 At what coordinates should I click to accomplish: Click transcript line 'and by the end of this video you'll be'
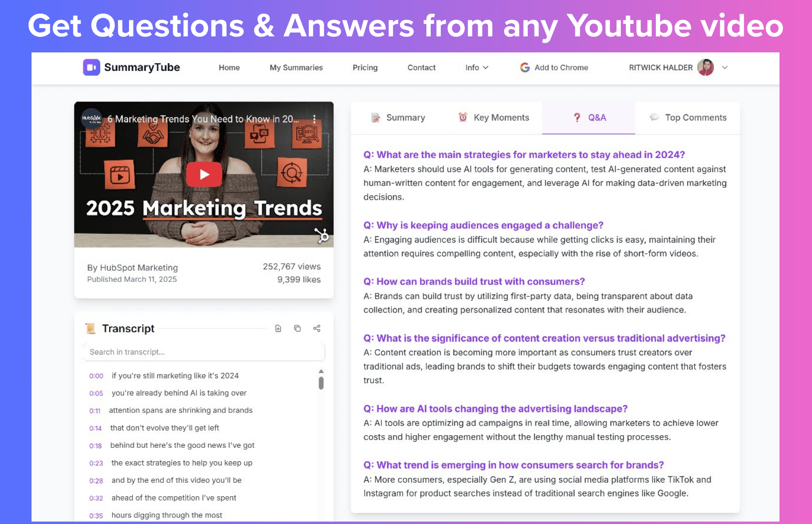(177, 480)
